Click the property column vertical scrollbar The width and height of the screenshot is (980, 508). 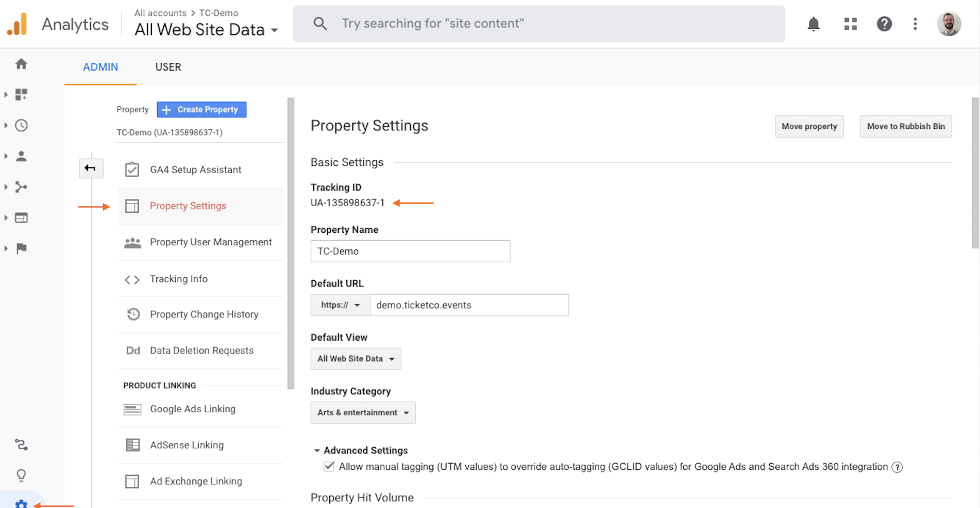coord(291,243)
